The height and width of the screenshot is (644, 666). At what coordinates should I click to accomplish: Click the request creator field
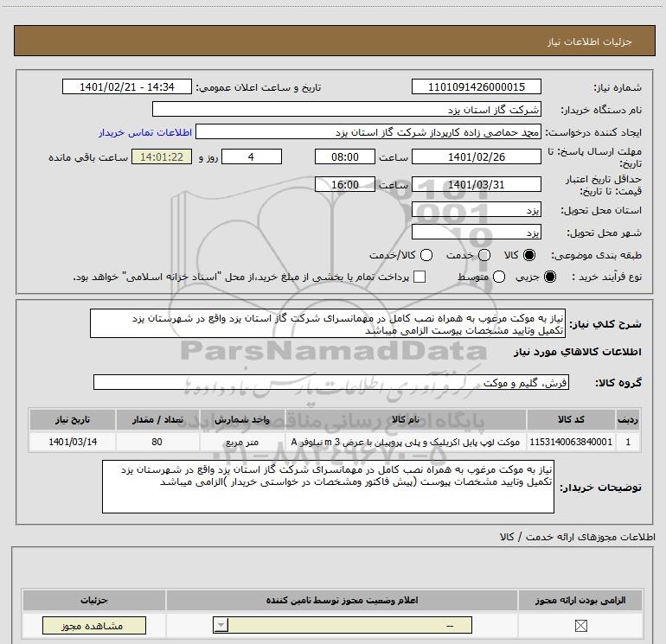pos(368,131)
